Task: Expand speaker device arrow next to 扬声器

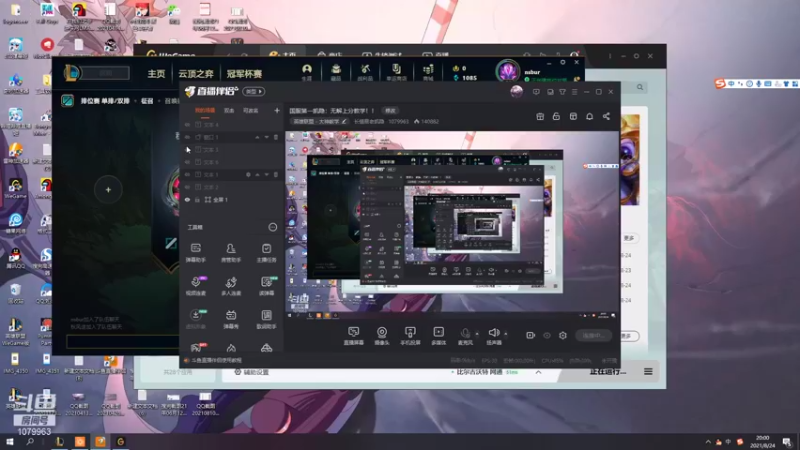Action: [x=506, y=334]
